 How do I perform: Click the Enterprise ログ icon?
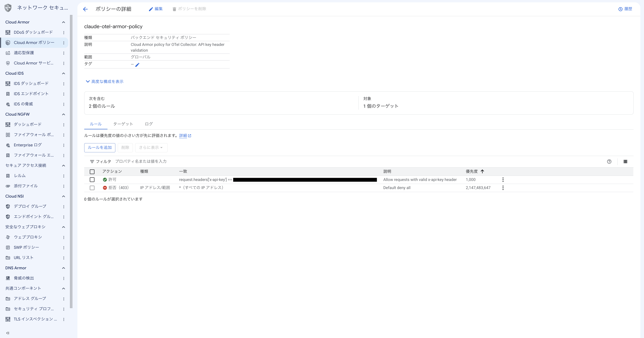tap(8, 145)
